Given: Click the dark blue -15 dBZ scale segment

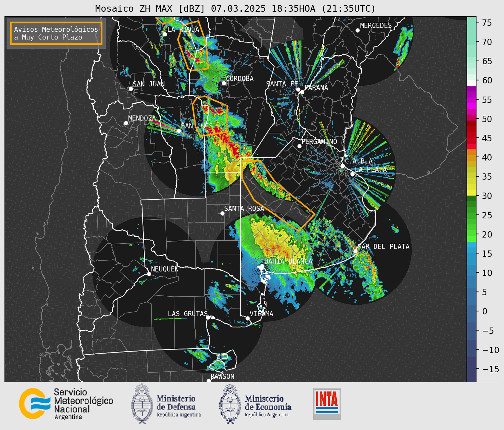Looking at the screenshot, I should 471,369.
